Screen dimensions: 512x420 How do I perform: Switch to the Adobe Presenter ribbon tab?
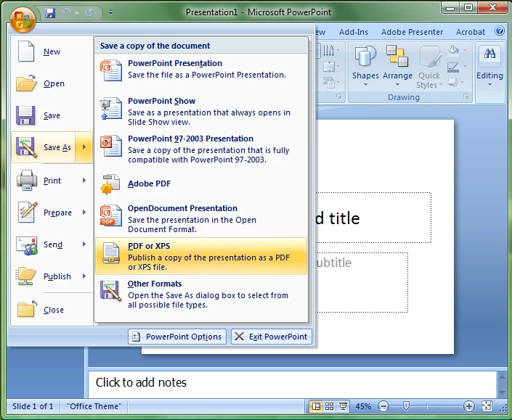[412, 32]
